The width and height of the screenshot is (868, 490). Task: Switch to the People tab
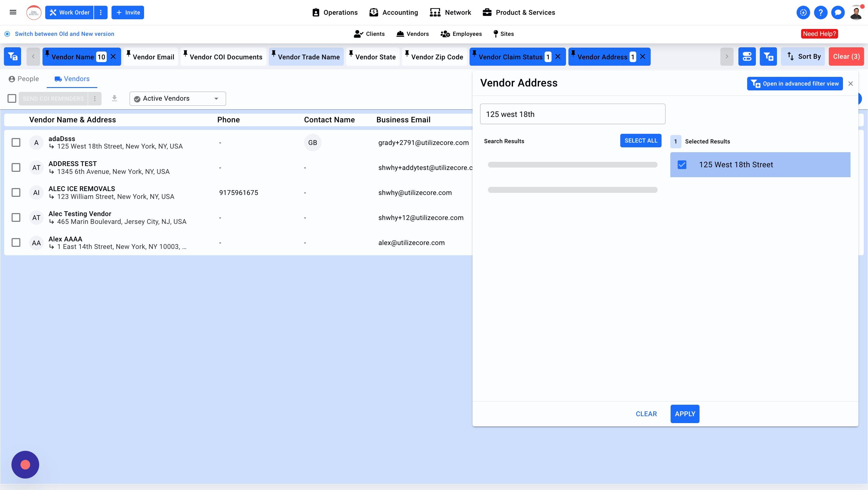click(x=24, y=79)
